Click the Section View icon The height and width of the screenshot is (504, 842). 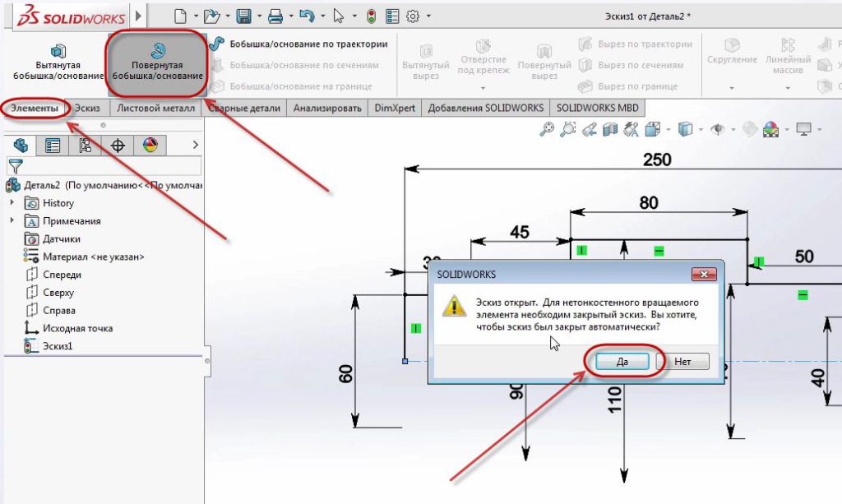pyautogui.click(x=610, y=129)
